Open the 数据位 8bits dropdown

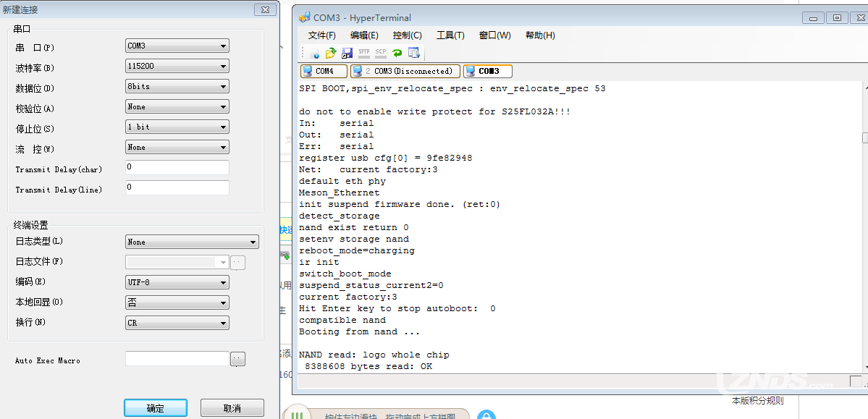pos(177,86)
